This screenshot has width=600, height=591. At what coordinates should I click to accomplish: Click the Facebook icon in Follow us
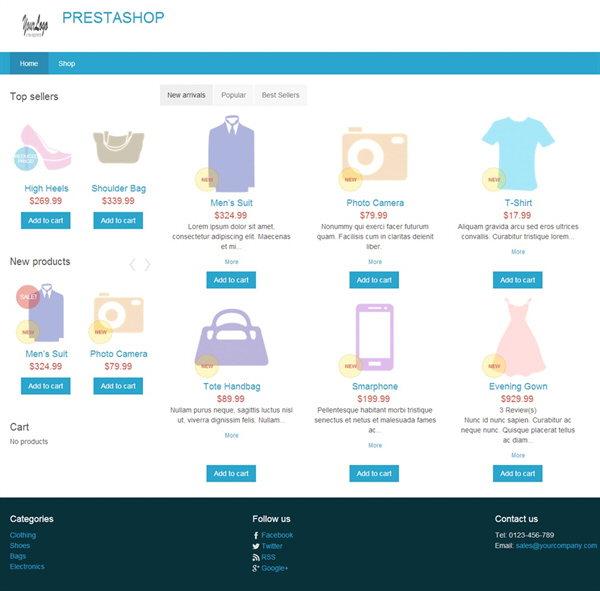click(256, 535)
